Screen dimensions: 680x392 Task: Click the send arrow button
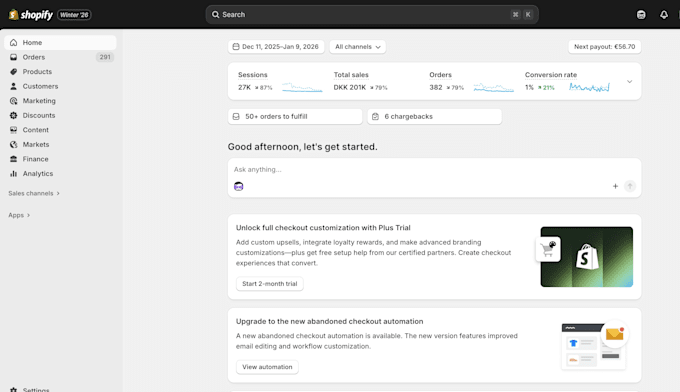coord(630,186)
